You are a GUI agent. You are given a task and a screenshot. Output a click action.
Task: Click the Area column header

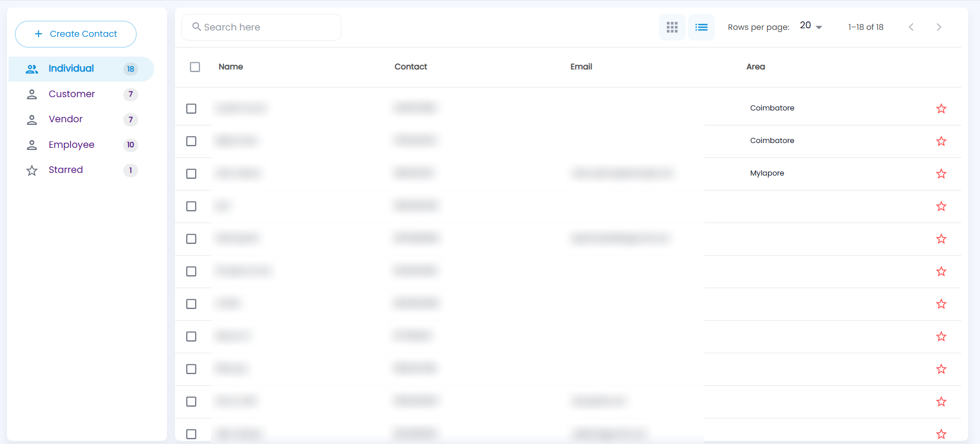click(x=755, y=67)
